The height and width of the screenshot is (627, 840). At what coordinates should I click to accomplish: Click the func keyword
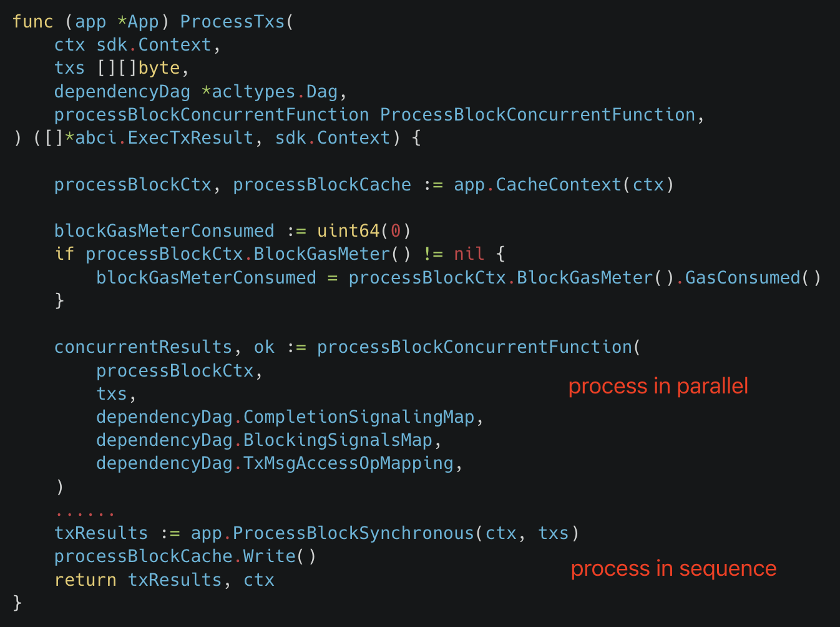pos(32,22)
